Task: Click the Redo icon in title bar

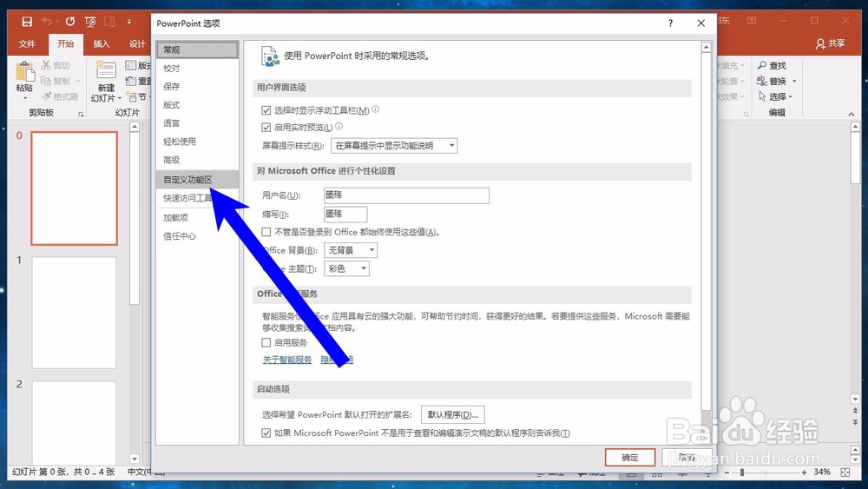Action: 69,22
